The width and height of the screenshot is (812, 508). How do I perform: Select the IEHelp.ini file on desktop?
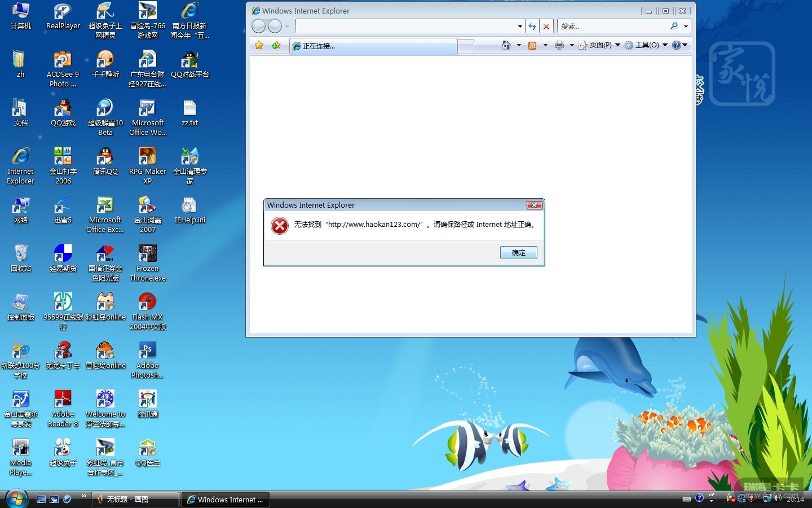190,210
